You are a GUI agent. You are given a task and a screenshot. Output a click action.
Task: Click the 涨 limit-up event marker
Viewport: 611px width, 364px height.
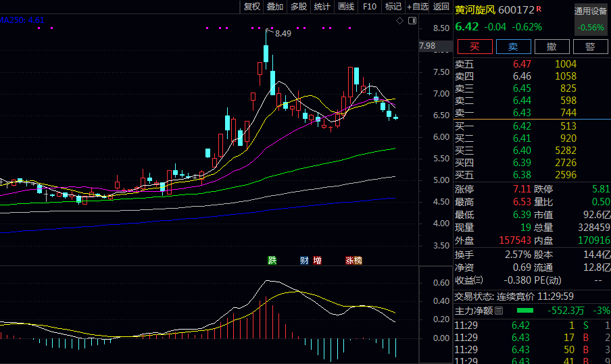coord(349,260)
